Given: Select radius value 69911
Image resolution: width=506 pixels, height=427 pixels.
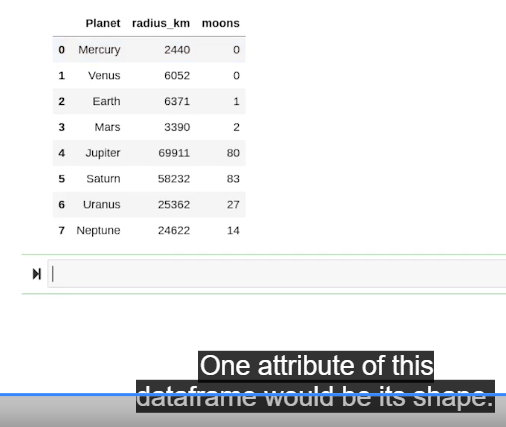Looking at the screenshot, I should point(174,153).
